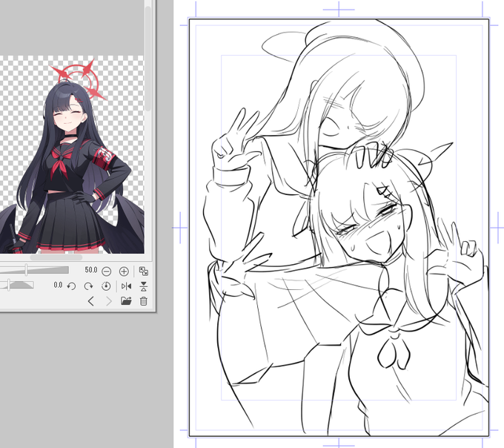
Task: Click the reference character image in sub view
Action: tap(73, 156)
